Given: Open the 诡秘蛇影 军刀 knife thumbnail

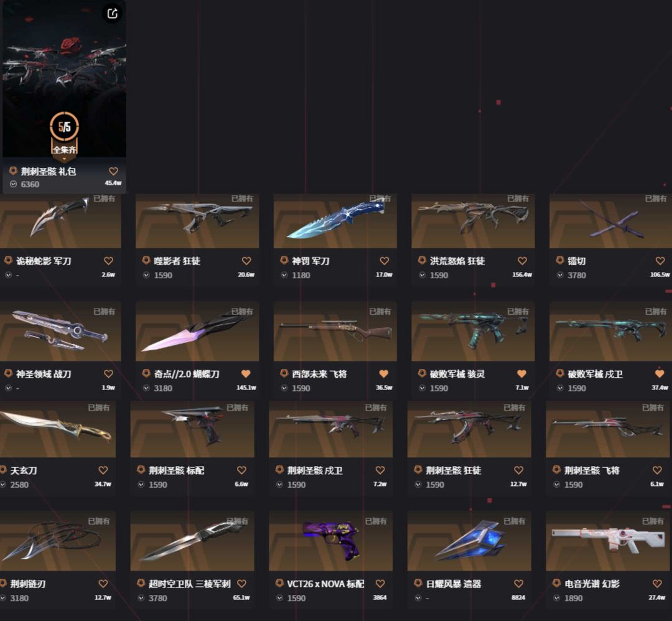Looking at the screenshot, I should click(60, 221).
